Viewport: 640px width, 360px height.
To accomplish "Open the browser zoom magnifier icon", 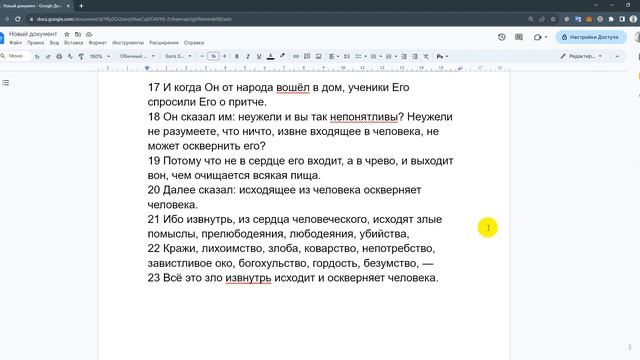I will tap(531, 19).
